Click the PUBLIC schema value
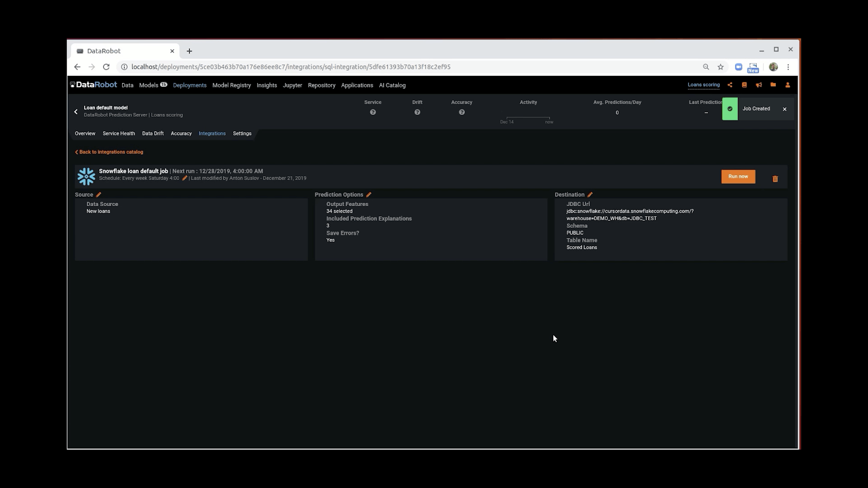This screenshot has width=868, height=488. (x=575, y=233)
